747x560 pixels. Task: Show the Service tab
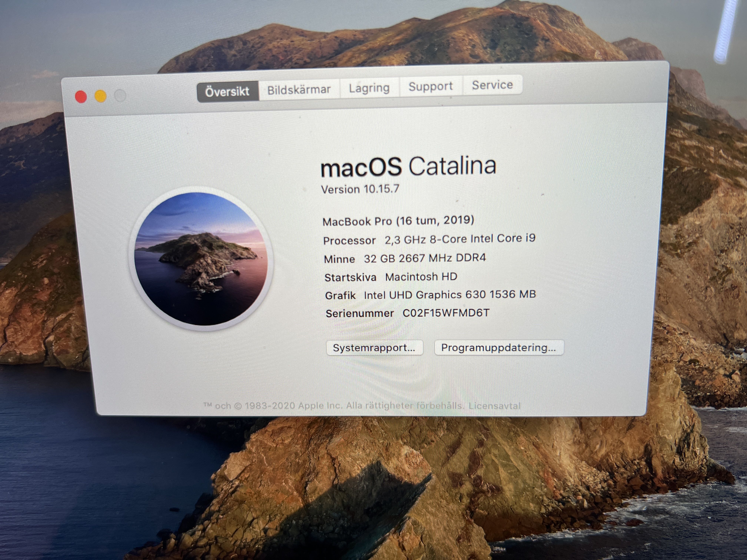pos(492,85)
